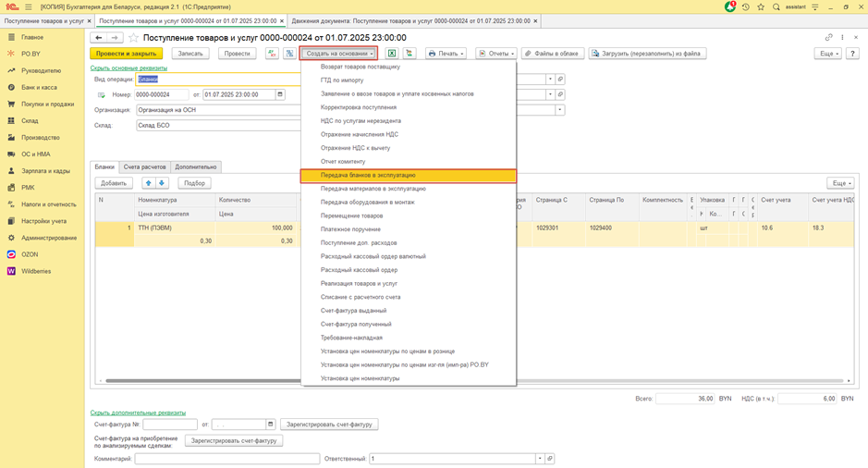Image resolution: width=868 pixels, height=468 pixels.
Task: Click the Номер field 0000-000024
Action: tap(162, 94)
